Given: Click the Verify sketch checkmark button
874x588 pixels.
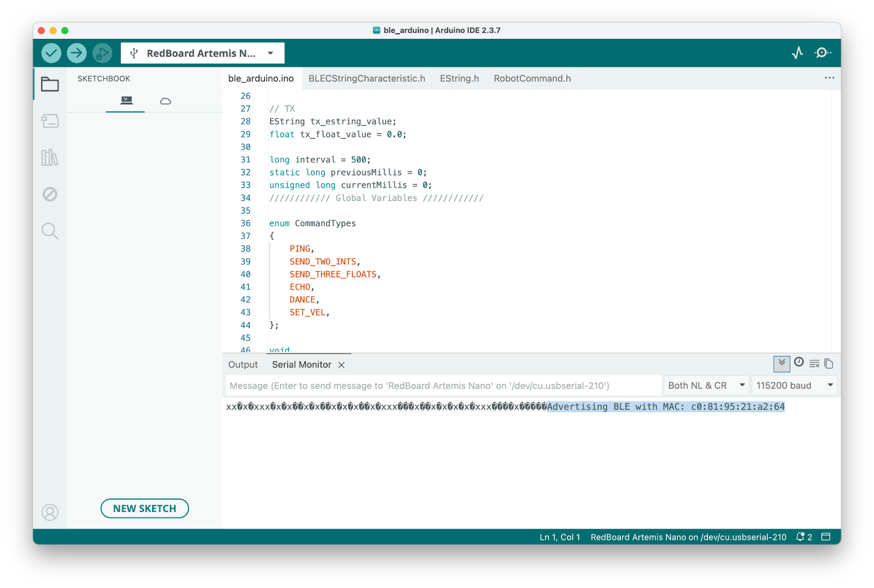Looking at the screenshot, I should [51, 53].
